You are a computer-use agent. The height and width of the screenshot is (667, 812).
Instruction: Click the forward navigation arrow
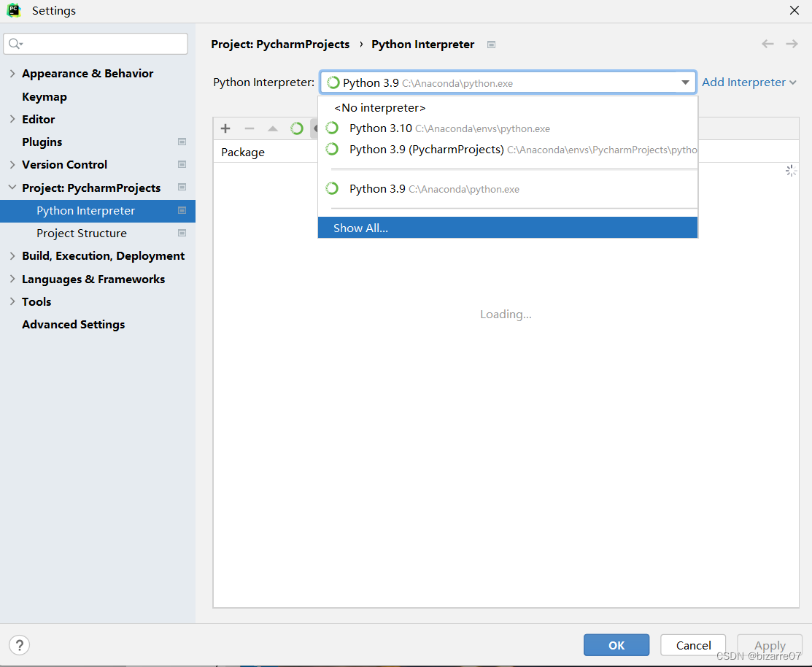(x=792, y=44)
